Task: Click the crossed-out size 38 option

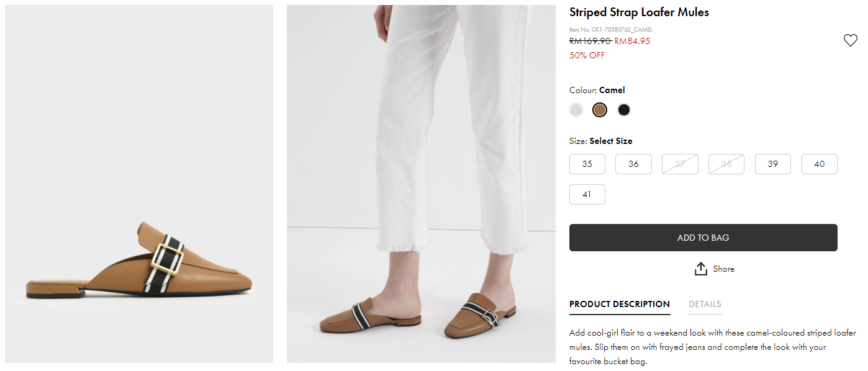Action: click(726, 164)
